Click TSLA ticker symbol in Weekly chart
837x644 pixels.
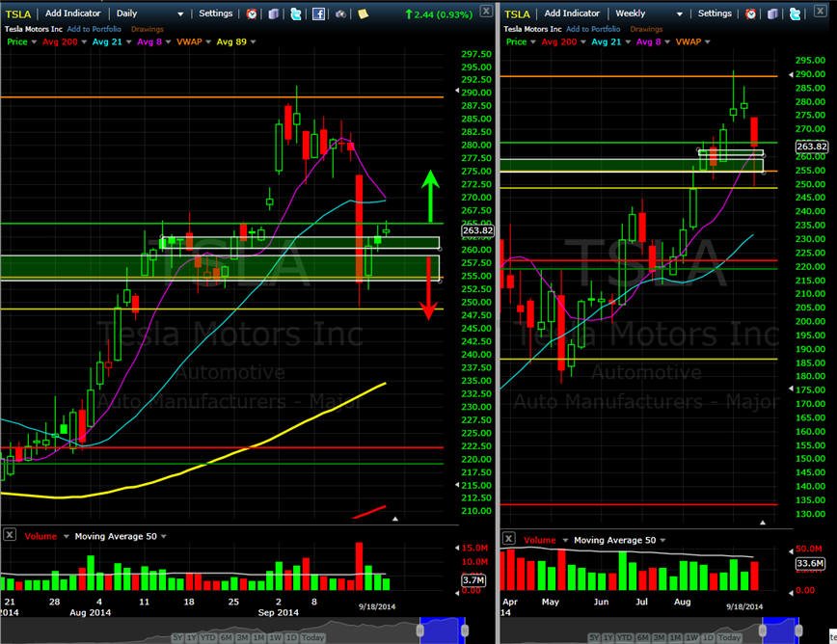pos(517,13)
